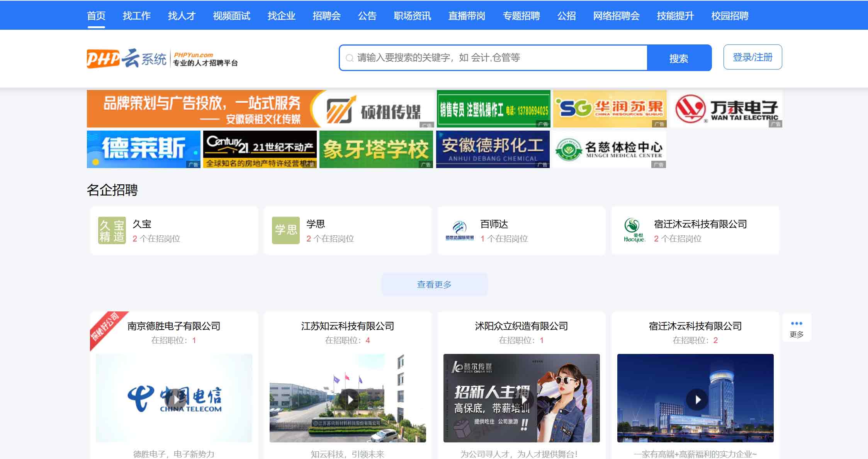The image size is (868, 459).
Task: Open the 江苏知云科技有限公司 card title
Action: (x=348, y=326)
